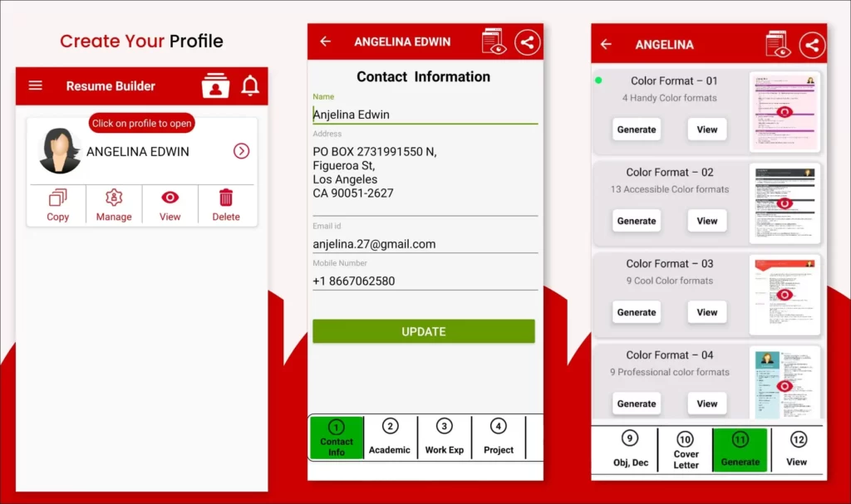Click View button for Color Format – 04
Image resolution: width=851 pixels, height=504 pixels.
pos(706,404)
